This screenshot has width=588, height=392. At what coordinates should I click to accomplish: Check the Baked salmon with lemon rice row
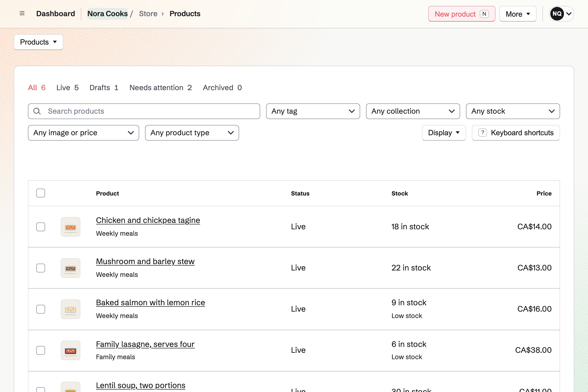[x=40, y=309]
